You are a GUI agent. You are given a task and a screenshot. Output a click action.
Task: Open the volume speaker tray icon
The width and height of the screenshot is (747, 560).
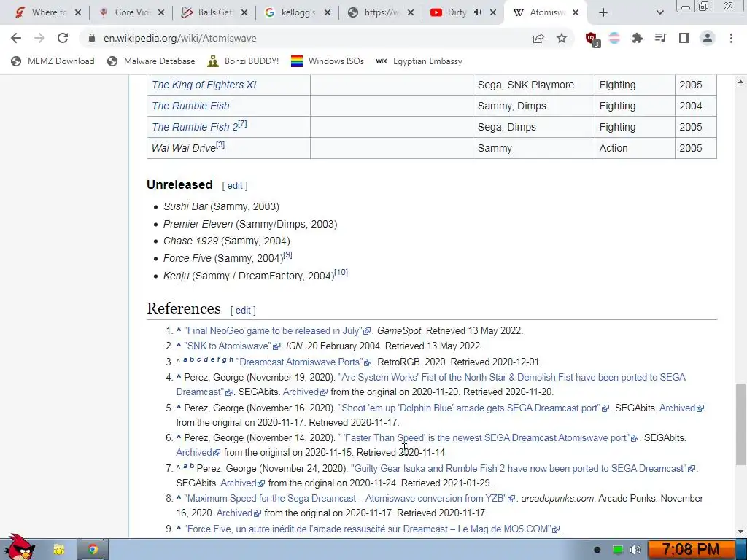point(635,550)
